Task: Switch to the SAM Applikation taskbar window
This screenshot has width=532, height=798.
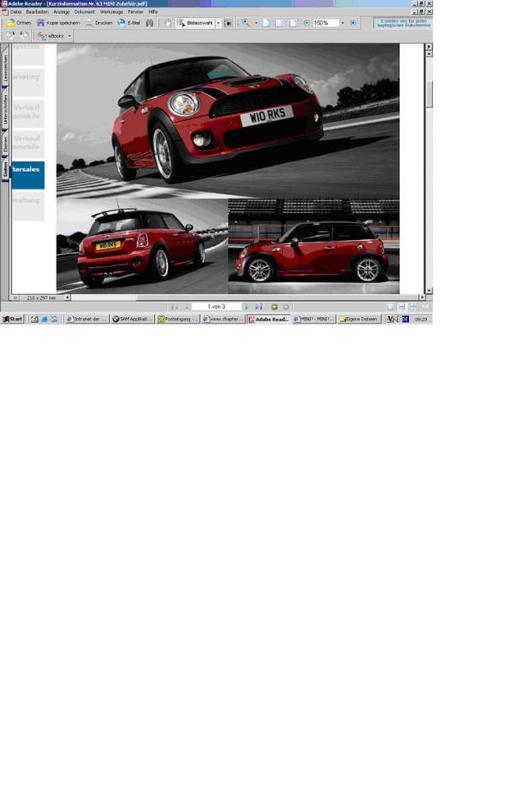Action: point(132,319)
